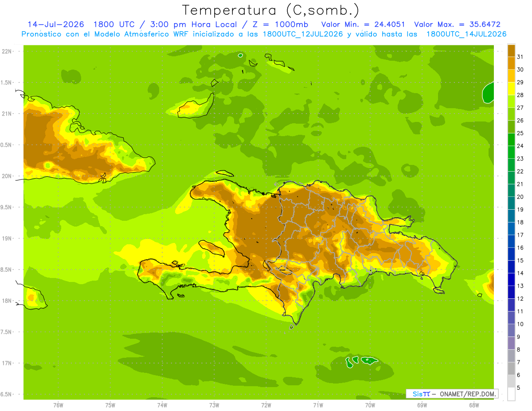Screen dimensions: 532x411
Task: Click the "69W" longitude label
Action: coord(422,405)
